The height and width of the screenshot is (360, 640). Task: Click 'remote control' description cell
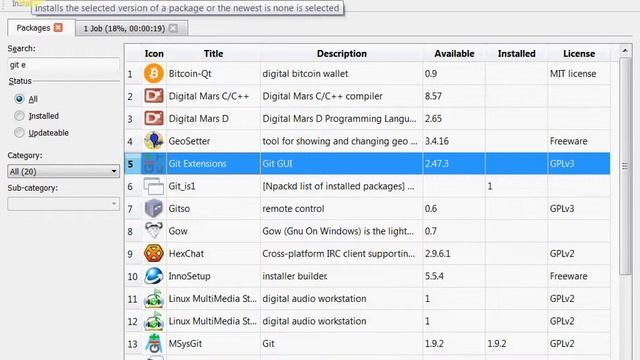341,209
